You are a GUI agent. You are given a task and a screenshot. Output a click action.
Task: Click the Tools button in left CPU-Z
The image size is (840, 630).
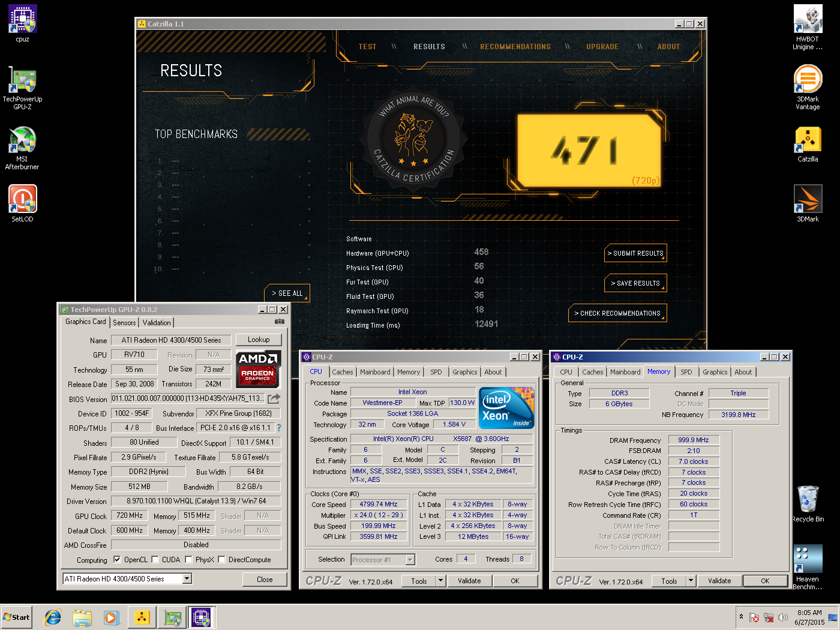pos(419,581)
